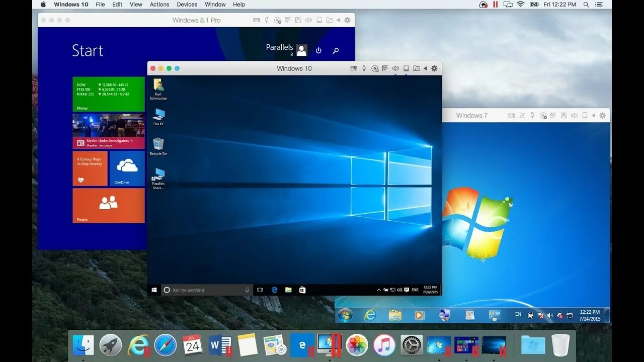The width and height of the screenshot is (644, 362).
Task: Open File Explorer in Windows 10 taskbar
Action: pyautogui.click(x=288, y=290)
